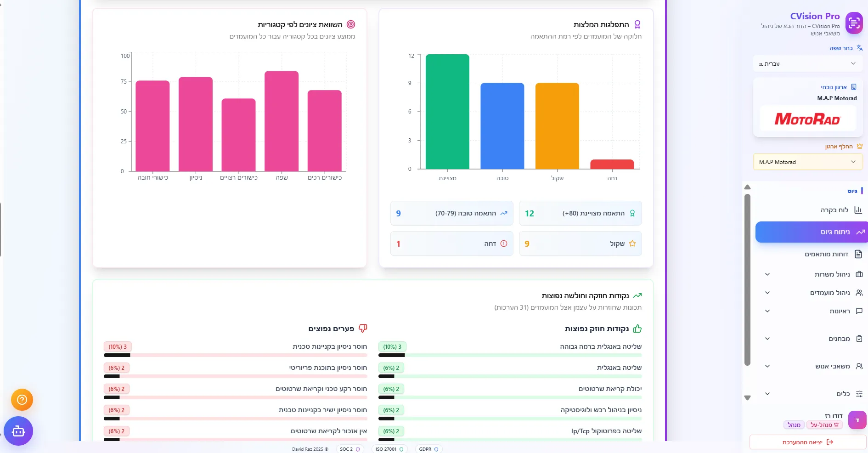Click the התאמה מצוינת (+80) stat card
The width and height of the screenshot is (868, 453).
click(580, 213)
